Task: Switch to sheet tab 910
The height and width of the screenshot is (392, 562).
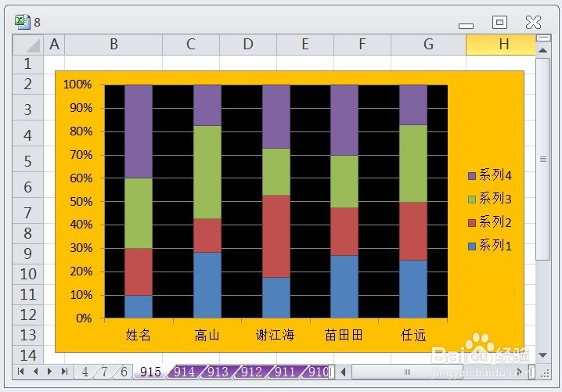Action: coord(318,372)
